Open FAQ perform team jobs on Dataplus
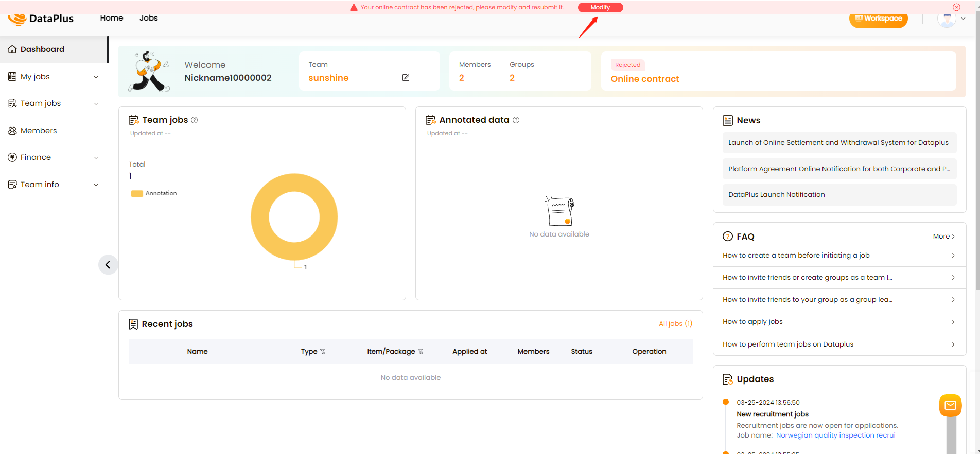Viewport: 980px width, 454px height. 839,344
